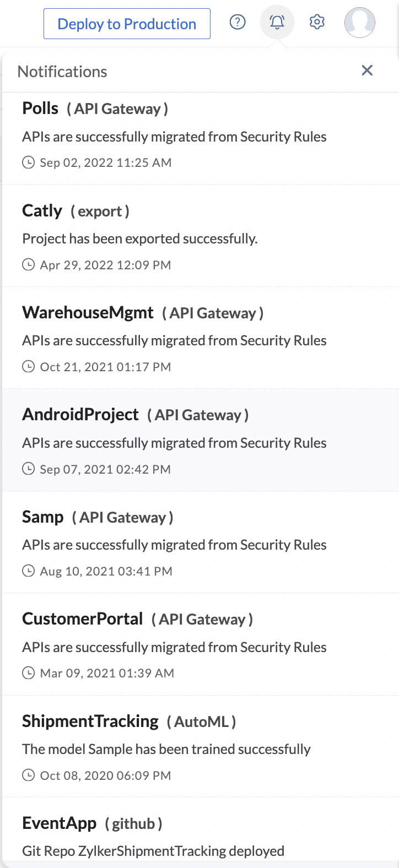
Task: Open the Polls API Gateway notification
Action: [x=201, y=138]
